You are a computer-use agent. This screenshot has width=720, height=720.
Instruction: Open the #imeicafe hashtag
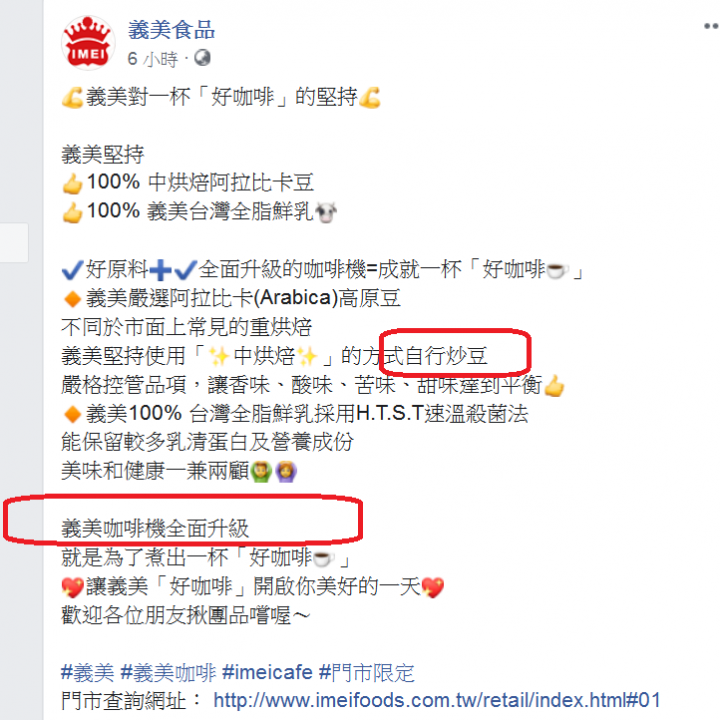267,673
